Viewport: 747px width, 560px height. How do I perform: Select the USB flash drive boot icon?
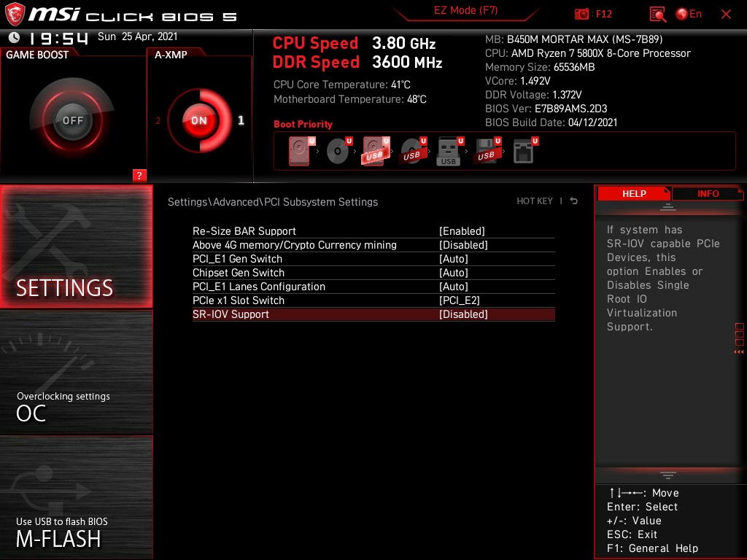[x=448, y=151]
